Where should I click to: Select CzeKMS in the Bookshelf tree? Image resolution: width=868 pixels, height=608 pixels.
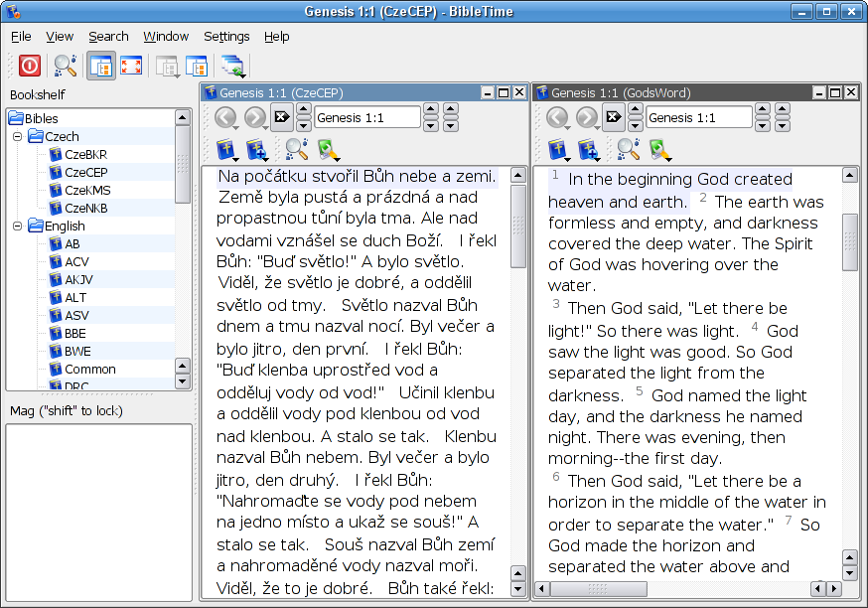coord(79,191)
